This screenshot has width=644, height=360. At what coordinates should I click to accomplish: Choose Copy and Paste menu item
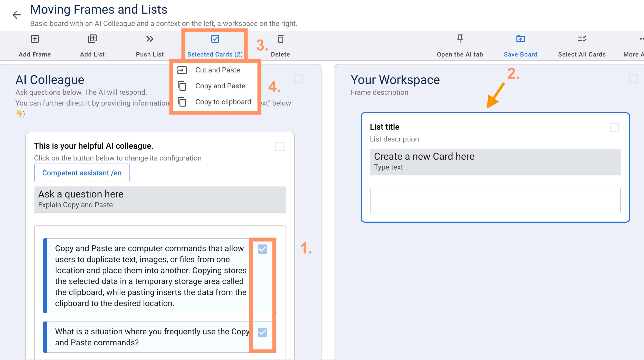tap(220, 86)
